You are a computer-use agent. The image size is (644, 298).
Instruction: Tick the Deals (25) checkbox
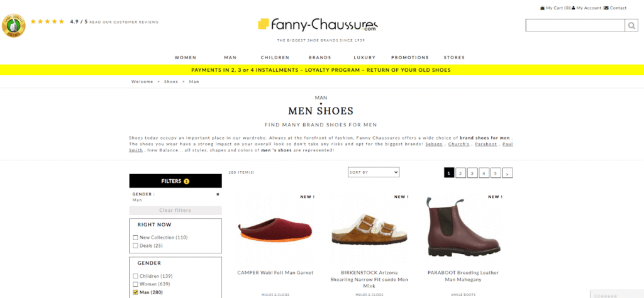[x=135, y=245]
